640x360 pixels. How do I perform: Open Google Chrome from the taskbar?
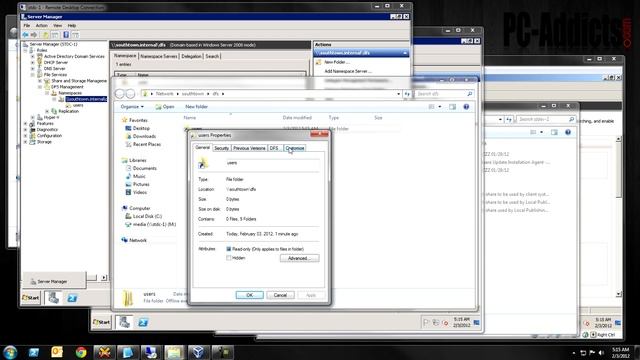pyautogui.click(x=81, y=352)
